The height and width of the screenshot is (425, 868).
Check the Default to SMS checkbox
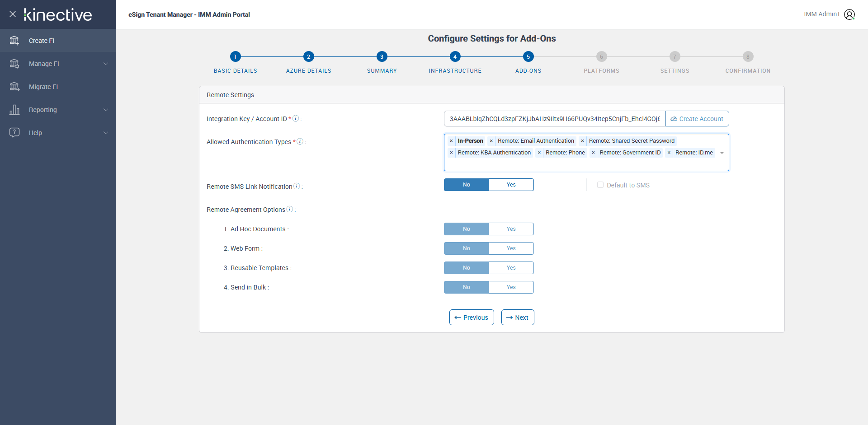600,185
